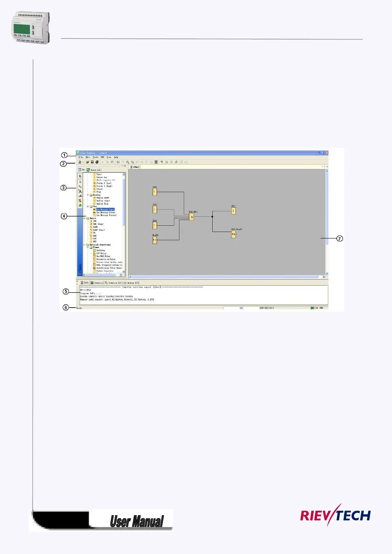Open the SMS menu
This screenshot has width=392, height=554.
(103, 157)
